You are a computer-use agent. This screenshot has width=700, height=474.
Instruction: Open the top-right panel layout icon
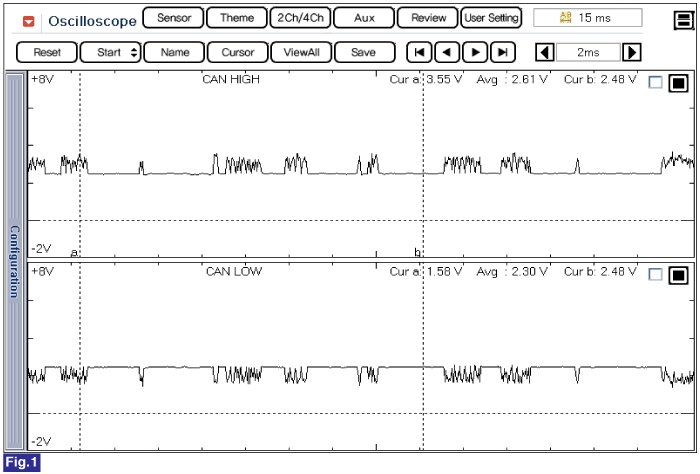coord(683,20)
